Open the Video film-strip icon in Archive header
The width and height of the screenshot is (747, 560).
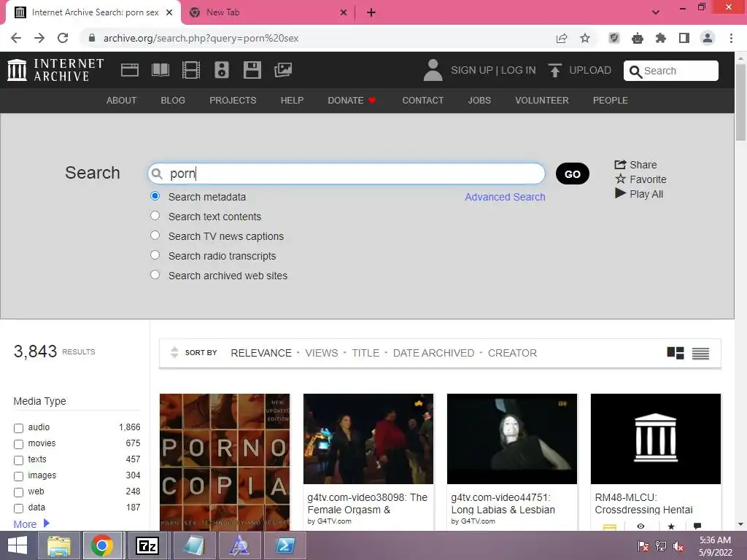[x=191, y=71]
